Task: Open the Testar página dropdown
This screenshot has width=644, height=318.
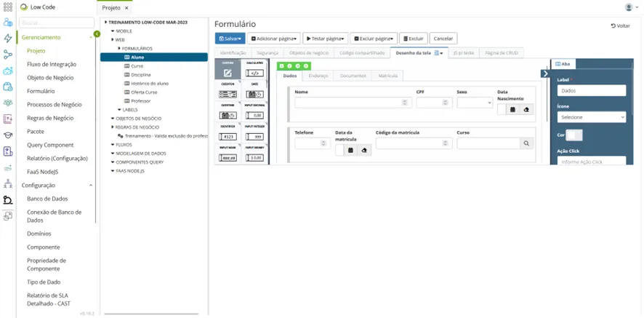Action: 326,39
